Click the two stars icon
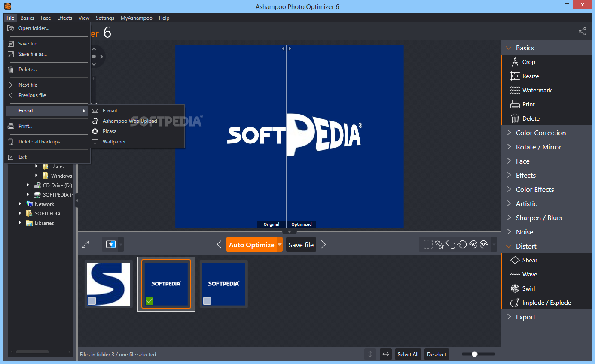595x364 pixels. click(x=439, y=244)
